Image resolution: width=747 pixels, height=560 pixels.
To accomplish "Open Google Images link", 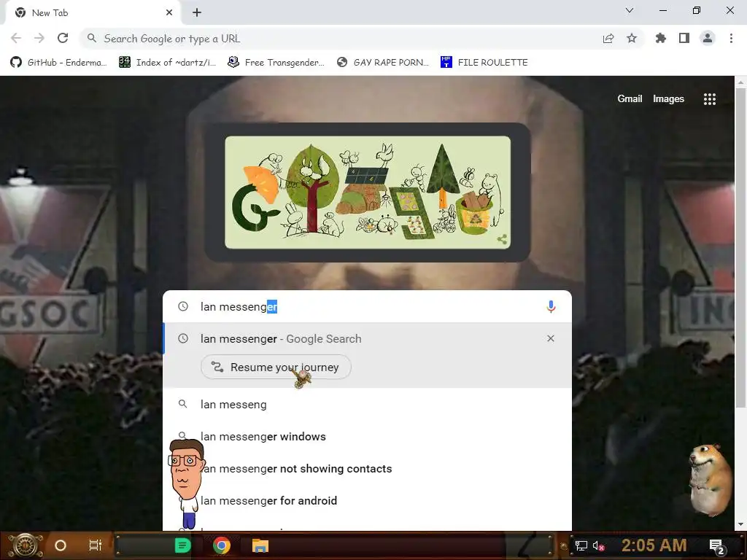I will pyautogui.click(x=668, y=98).
